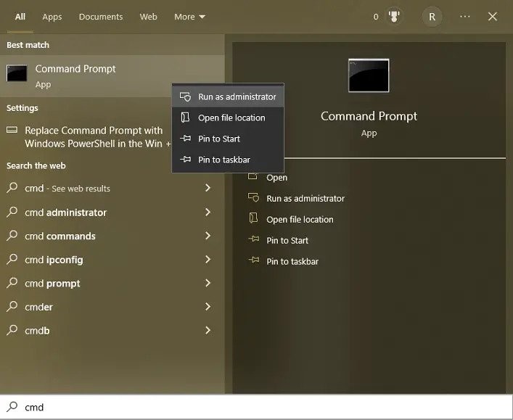This screenshot has width=513, height=420.
Task: Click large Command Prompt icon in preview pane
Action: (x=369, y=75)
